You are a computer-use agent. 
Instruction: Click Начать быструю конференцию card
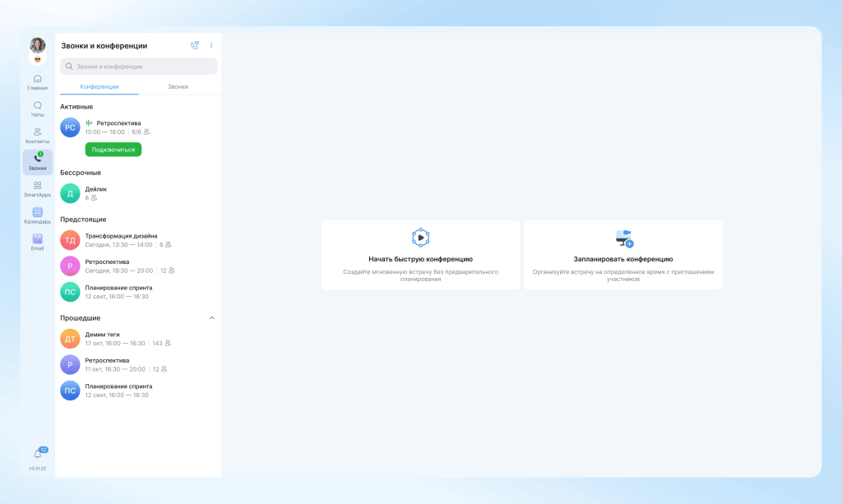pyautogui.click(x=420, y=255)
